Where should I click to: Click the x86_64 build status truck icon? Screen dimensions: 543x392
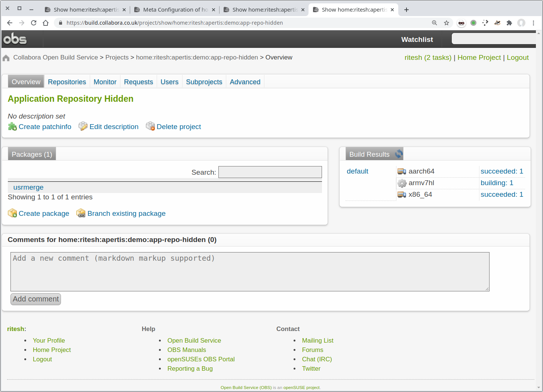pos(402,195)
